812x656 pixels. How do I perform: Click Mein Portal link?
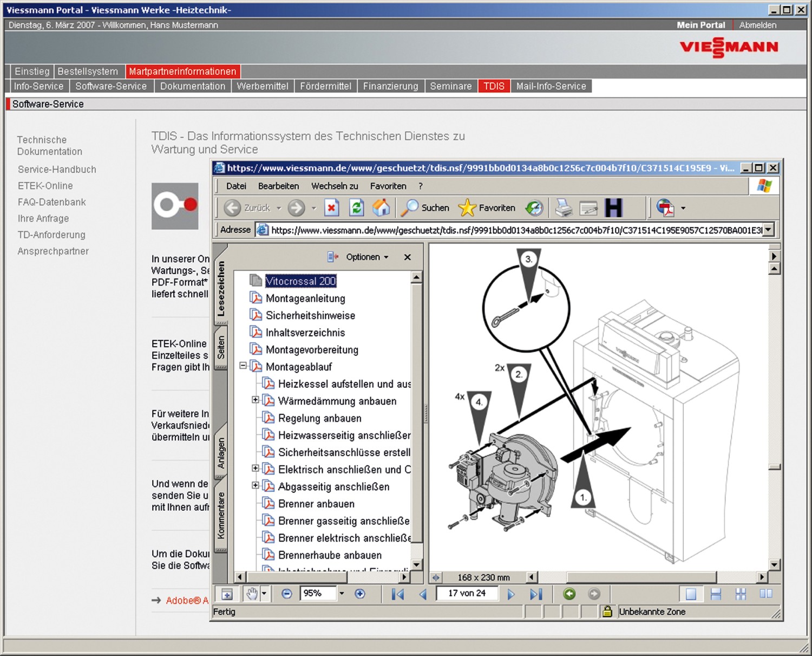[x=700, y=25]
